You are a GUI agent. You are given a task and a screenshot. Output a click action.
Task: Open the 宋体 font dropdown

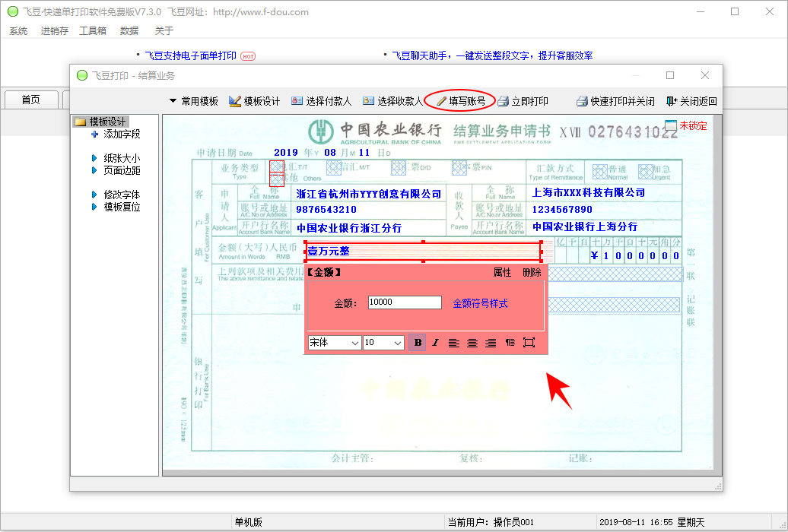pyautogui.click(x=334, y=343)
